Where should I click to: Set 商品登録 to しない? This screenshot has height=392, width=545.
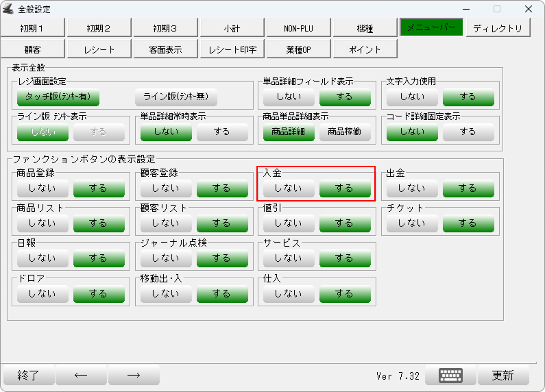point(43,188)
